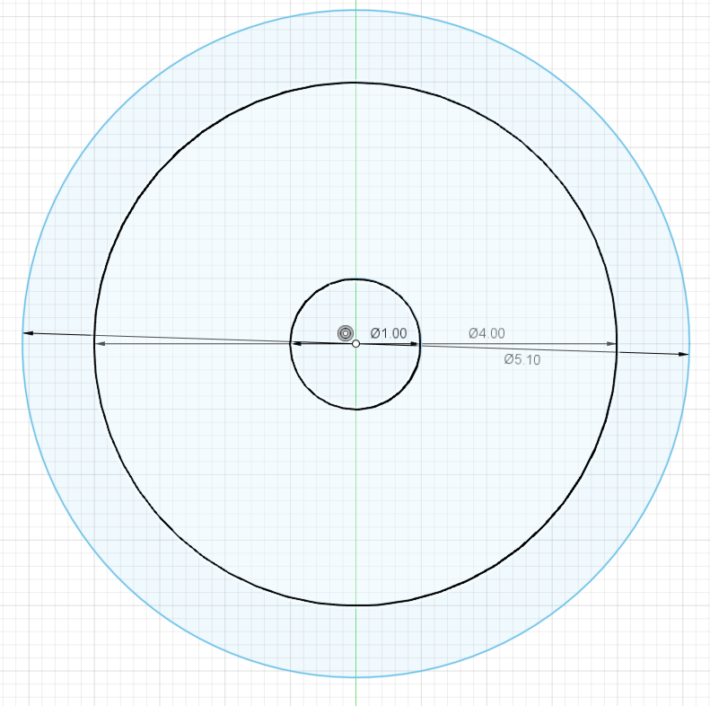Click the concentric constraint icon near center
This screenshot has height=706, width=710.
[x=345, y=332]
